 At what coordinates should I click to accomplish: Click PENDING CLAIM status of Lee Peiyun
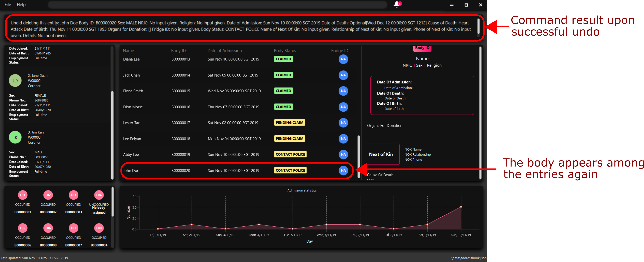[x=290, y=139]
